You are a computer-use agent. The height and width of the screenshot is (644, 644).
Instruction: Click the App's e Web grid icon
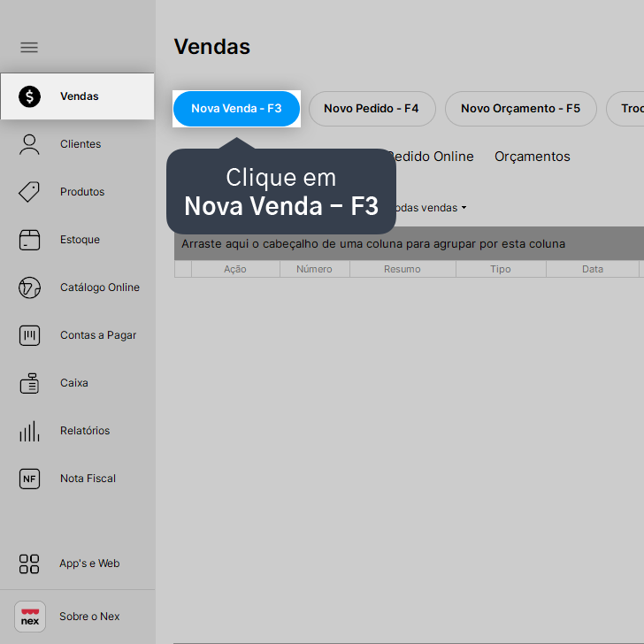pyautogui.click(x=29, y=563)
